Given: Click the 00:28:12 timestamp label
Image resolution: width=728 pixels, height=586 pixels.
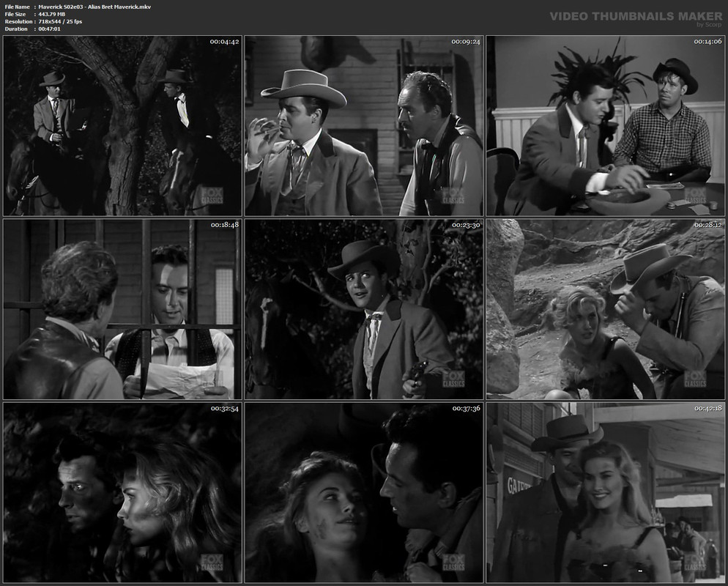Looking at the screenshot, I should pos(708,225).
